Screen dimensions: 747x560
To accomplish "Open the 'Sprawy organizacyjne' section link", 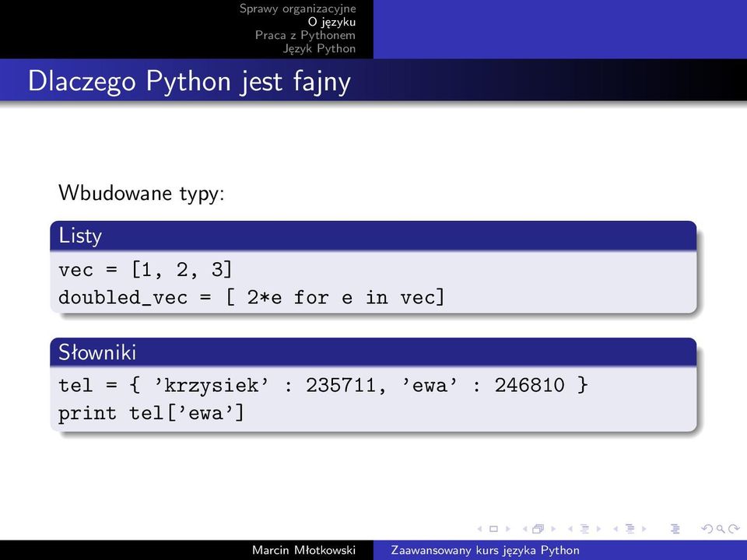I will [x=298, y=9].
